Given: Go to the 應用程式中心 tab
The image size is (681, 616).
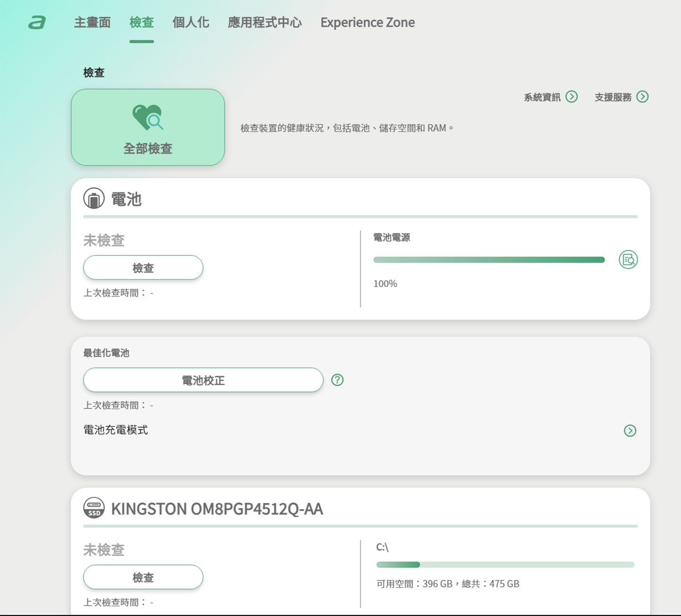Looking at the screenshot, I should (x=264, y=22).
